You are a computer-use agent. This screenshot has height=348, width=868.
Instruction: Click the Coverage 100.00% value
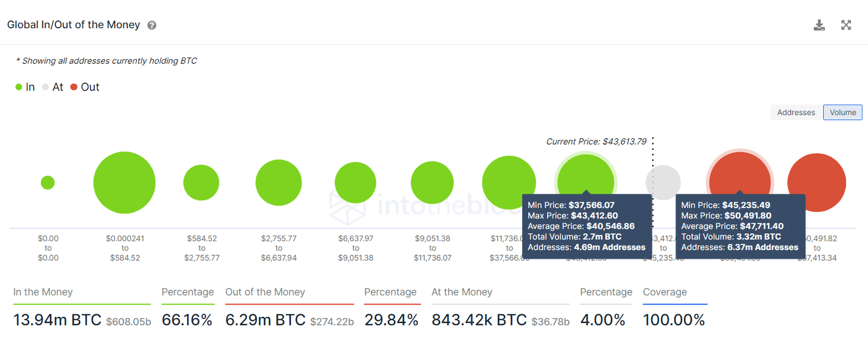(x=674, y=320)
